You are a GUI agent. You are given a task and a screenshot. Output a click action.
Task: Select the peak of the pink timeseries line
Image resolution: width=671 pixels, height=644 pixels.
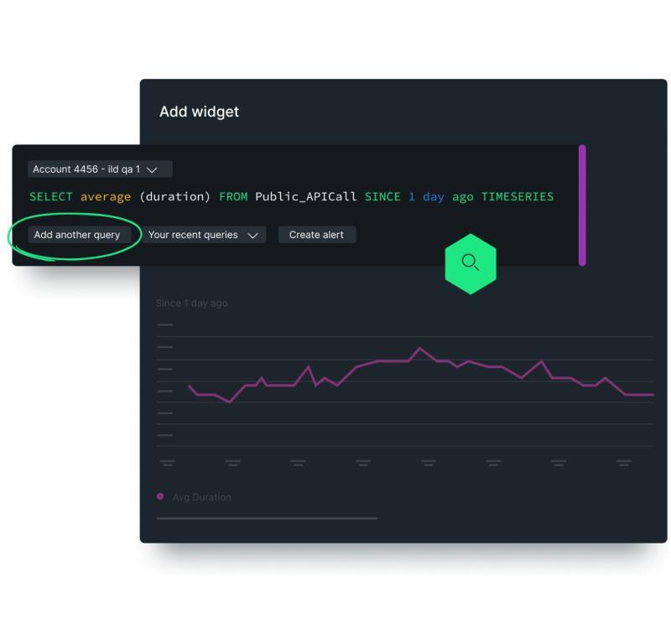pyautogui.click(x=421, y=348)
